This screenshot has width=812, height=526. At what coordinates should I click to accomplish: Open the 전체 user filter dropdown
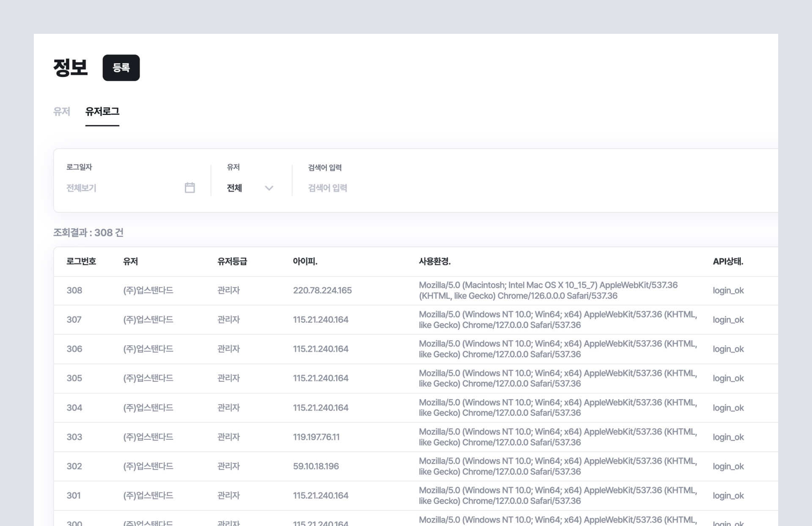pos(235,188)
